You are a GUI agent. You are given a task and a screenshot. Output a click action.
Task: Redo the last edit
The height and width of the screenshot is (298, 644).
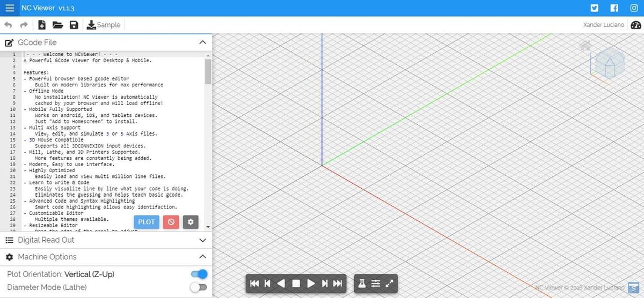pyautogui.click(x=24, y=25)
